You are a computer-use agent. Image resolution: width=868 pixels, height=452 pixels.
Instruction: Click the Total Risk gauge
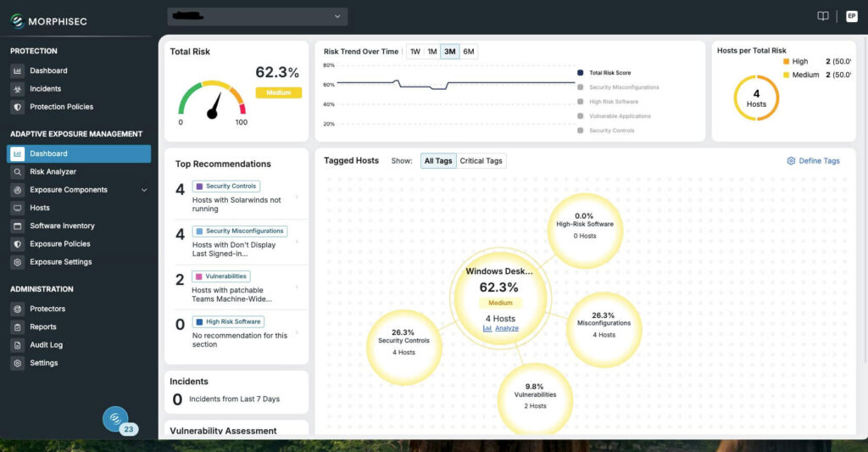pyautogui.click(x=211, y=100)
